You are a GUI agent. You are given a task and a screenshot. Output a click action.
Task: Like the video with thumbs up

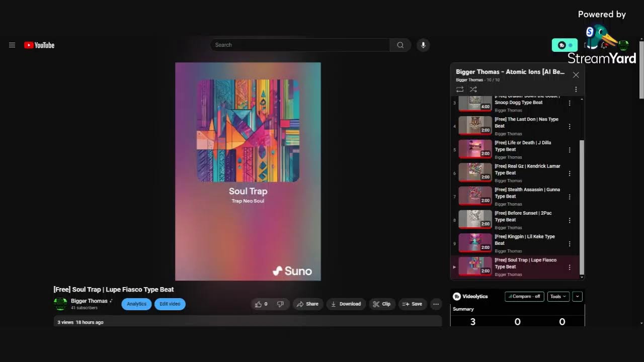coord(262,304)
